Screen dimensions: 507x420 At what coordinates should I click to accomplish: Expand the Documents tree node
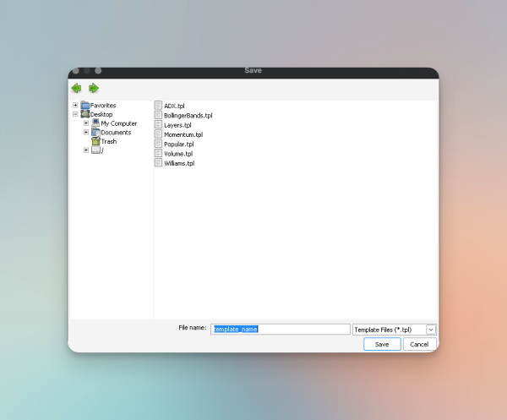86,132
